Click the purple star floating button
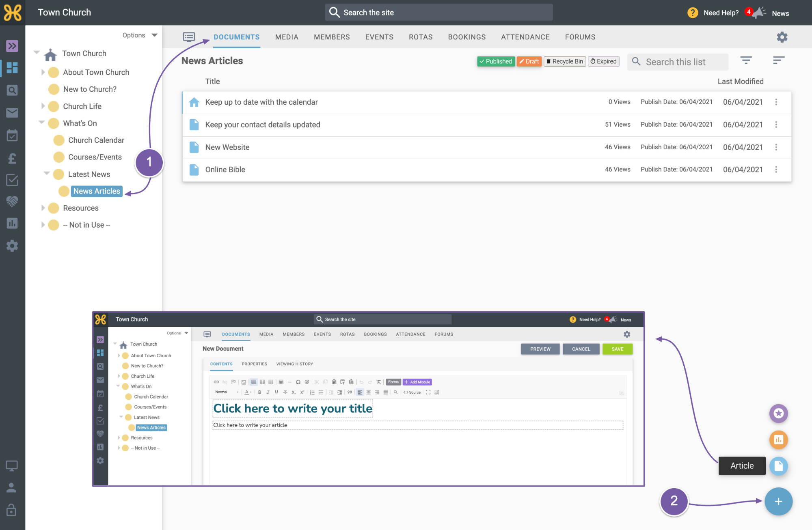812x530 pixels. coord(778,413)
